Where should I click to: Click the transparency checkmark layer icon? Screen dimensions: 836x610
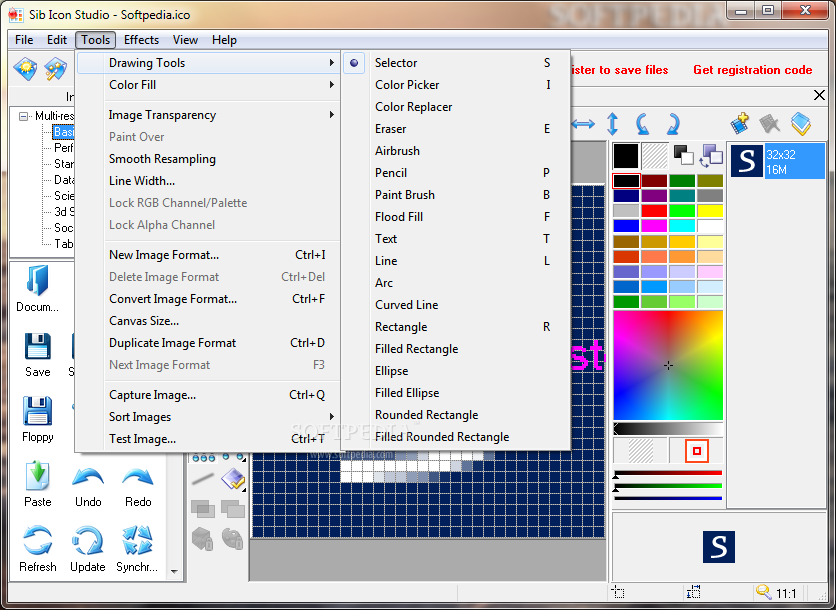tap(233, 479)
